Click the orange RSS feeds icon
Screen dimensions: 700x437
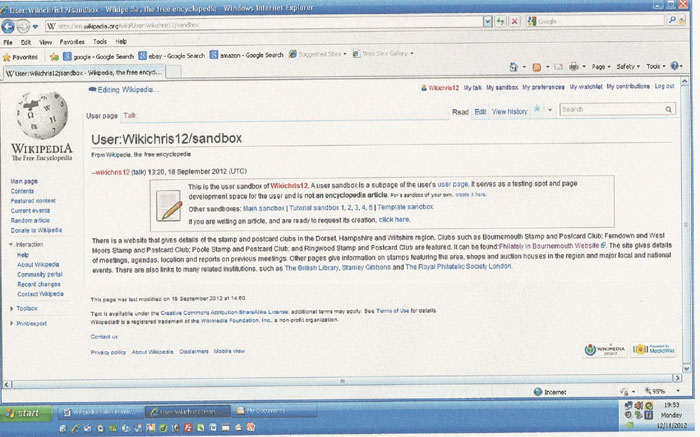click(537, 67)
